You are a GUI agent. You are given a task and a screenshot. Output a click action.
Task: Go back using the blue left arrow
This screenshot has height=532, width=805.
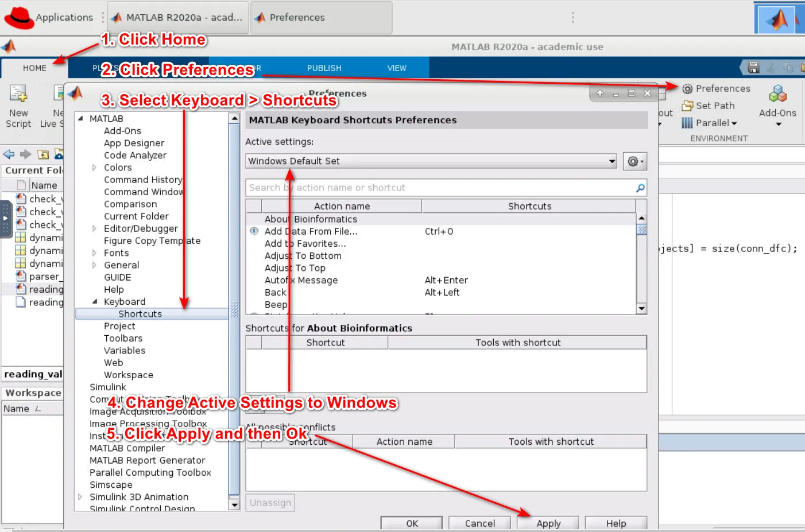coord(9,154)
